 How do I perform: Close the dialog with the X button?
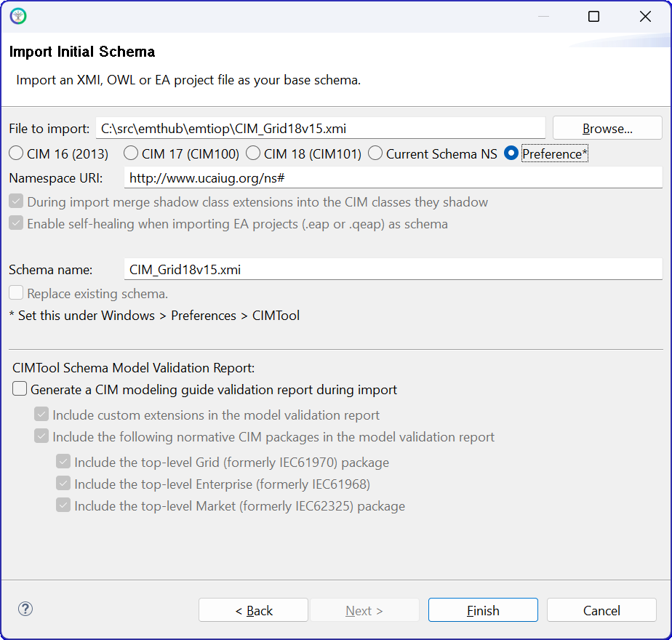[x=645, y=16]
